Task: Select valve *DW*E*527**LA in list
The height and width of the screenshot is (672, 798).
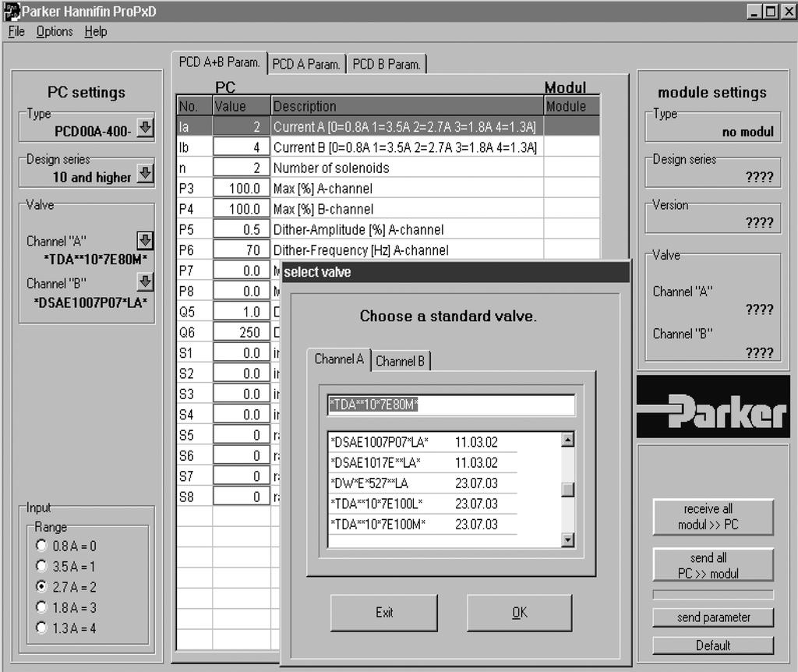Action: [422, 483]
